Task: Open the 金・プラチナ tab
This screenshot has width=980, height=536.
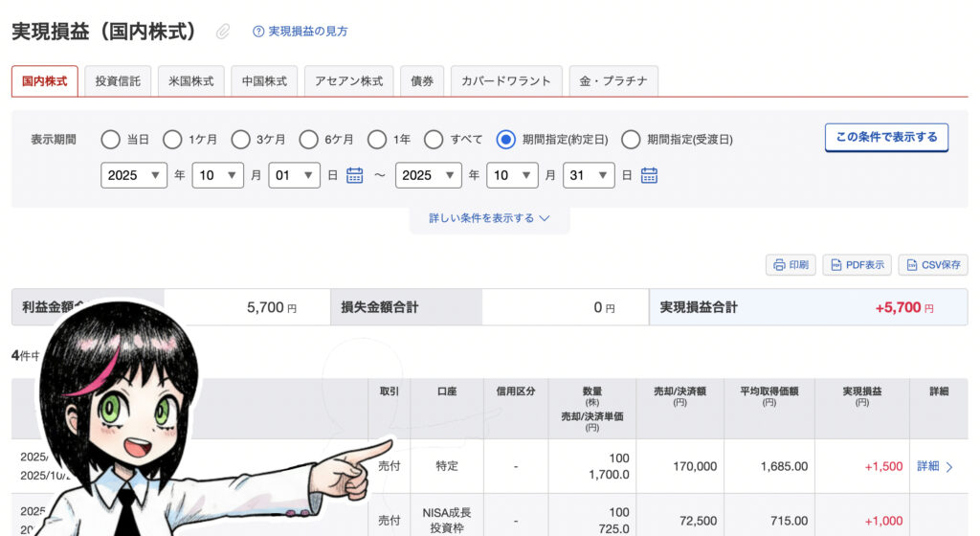Action: click(x=612, y=81)
